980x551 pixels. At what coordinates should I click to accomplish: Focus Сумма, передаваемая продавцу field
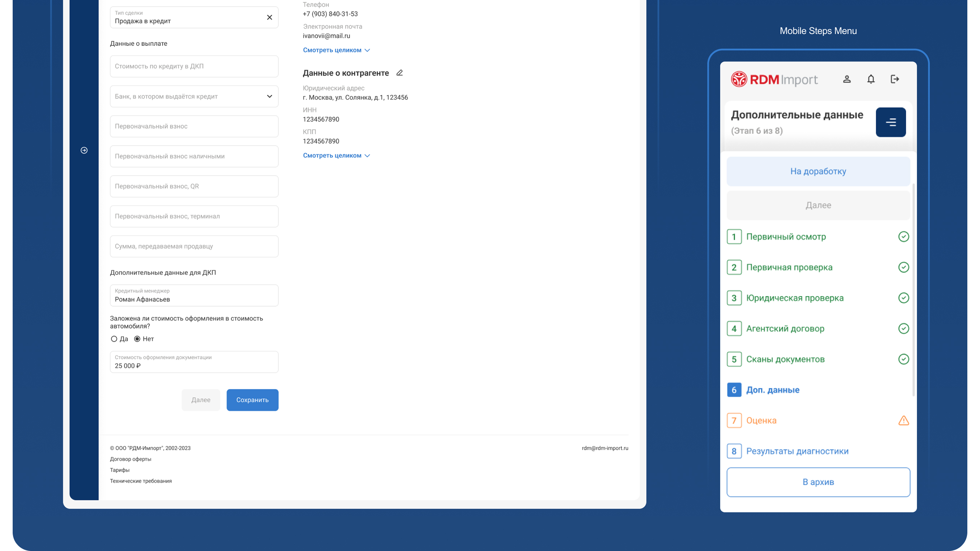tap(194, 246)
